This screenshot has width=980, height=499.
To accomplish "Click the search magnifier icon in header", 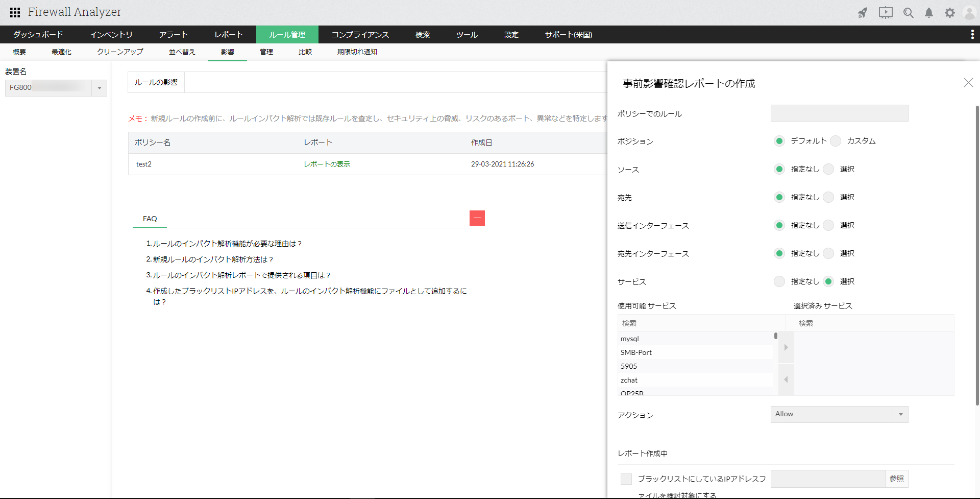I will pyautogui.click(x=908, y=13).
